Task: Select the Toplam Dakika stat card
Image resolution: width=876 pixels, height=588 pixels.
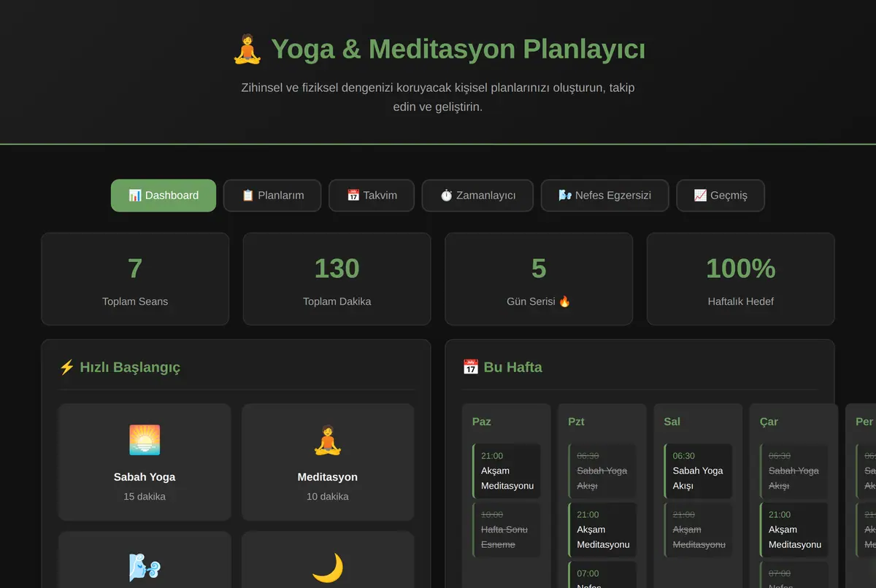Action: (x=337, y=279)
